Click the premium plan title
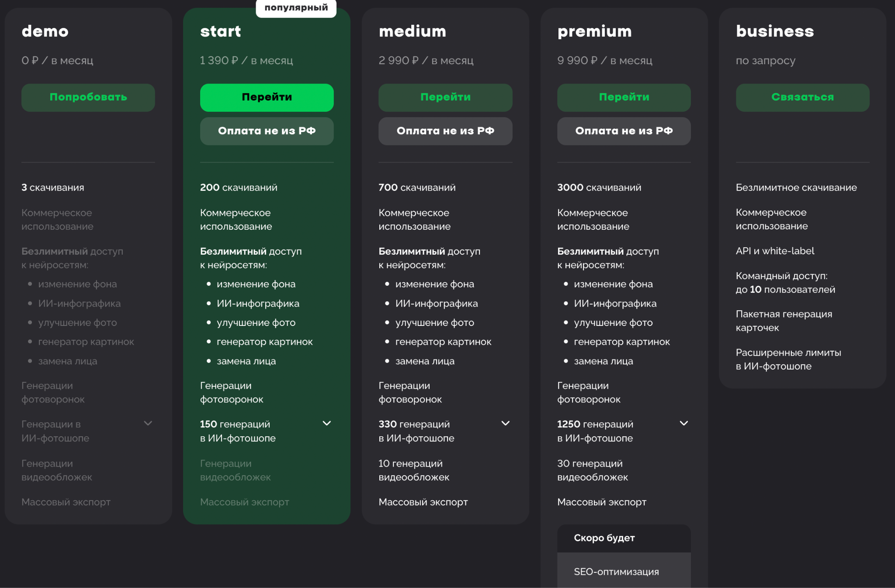 click(x=594, y=31)
